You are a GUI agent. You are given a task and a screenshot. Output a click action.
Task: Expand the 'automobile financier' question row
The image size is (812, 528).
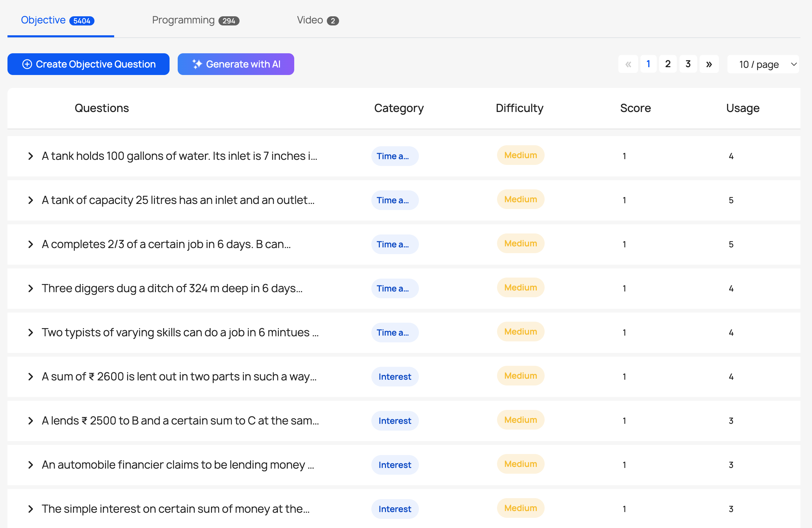point(31,465)
